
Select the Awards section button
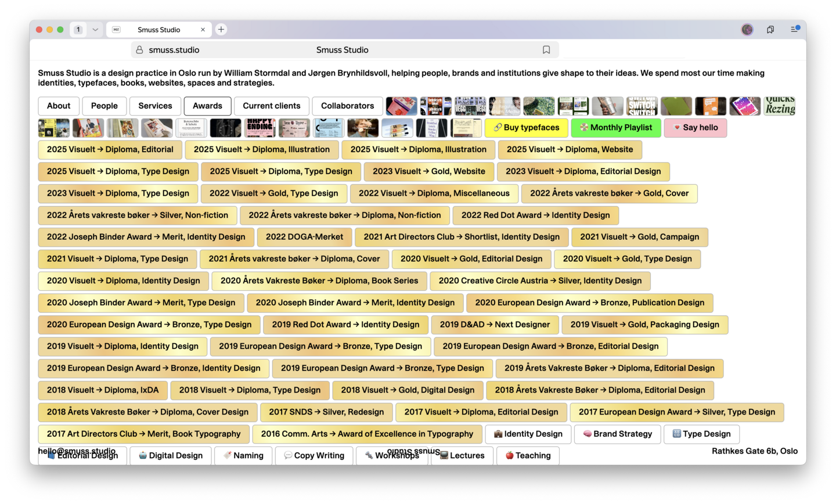point(207,106)
